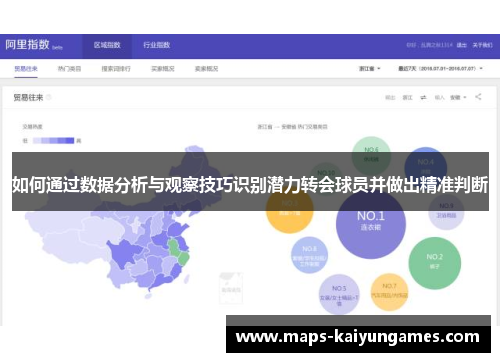Click the 热门交易类目 chart title
Screen dimensions: 500x362
pos(292,127)
